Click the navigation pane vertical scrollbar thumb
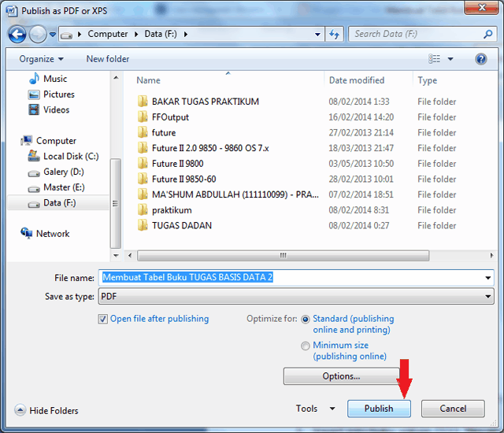Viewport: 504px width, 433px height. pyautogui.click(x=116, y=203)
